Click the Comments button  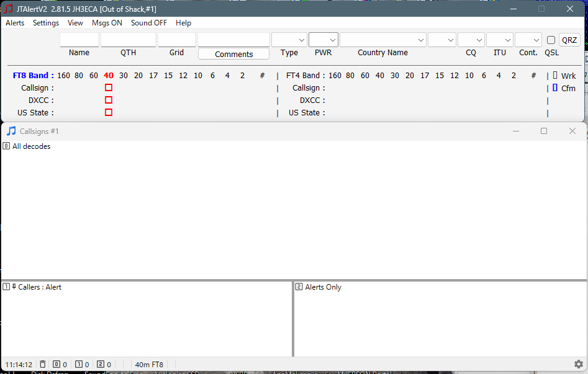[x=233, y=54]
